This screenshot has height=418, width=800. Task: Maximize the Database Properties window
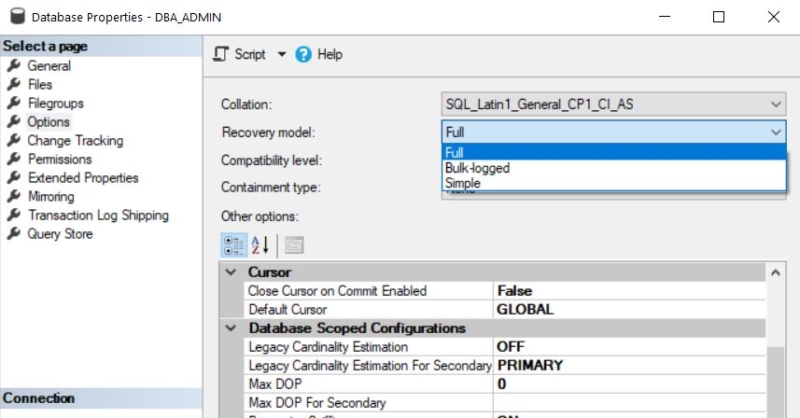718,17
